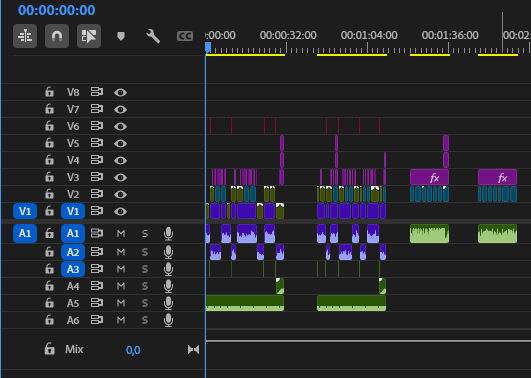Screen dimensions: 531x378
Task: Hide track V5 output with eye icon
Action: click(120, 143)
